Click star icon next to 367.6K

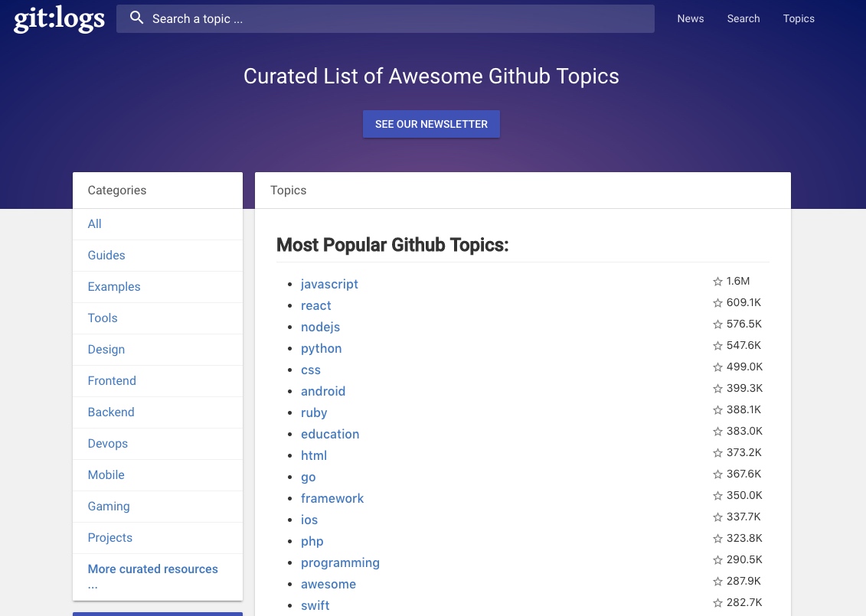tap(718, 474)
